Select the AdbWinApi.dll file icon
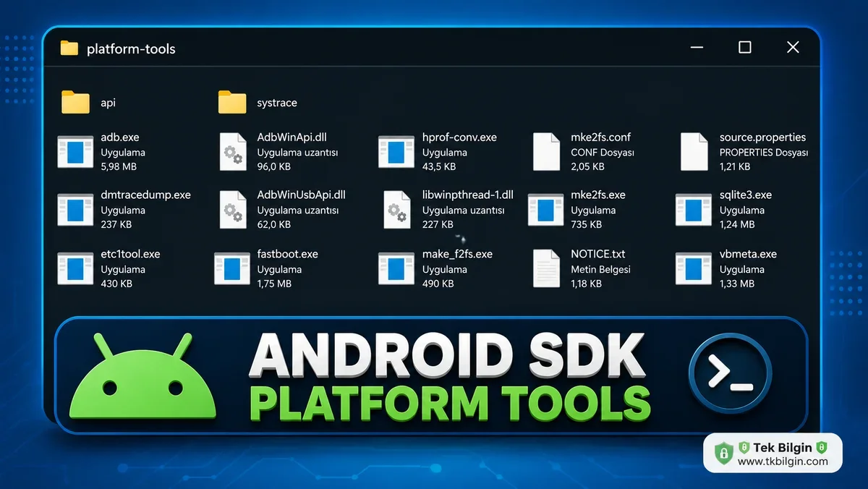 tap(233, 151)
